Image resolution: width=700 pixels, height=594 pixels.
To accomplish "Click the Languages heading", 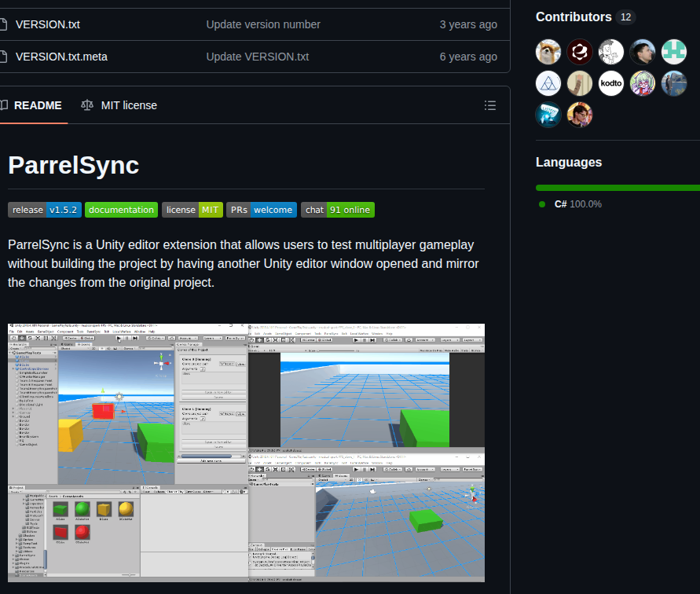I will [569, 162].
